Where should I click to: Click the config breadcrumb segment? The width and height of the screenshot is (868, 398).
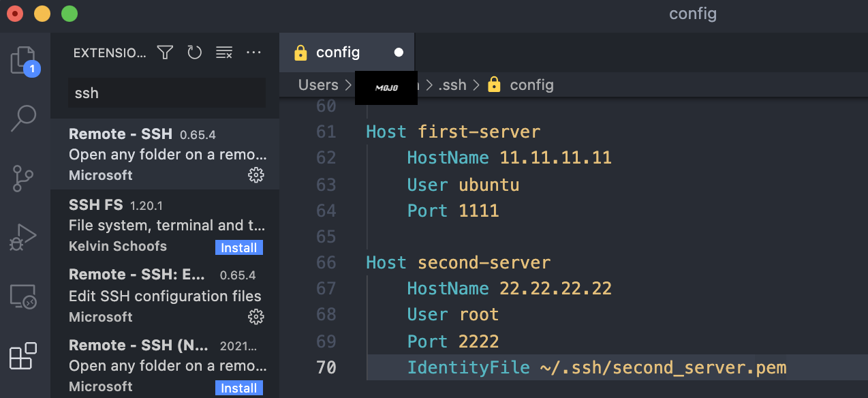point(531,85)
